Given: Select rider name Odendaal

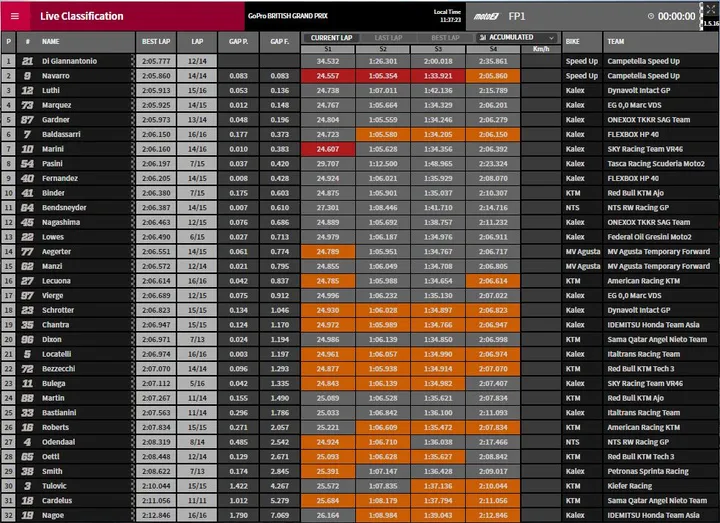Looking at the screenshot, I should click(x=58, y=442).
